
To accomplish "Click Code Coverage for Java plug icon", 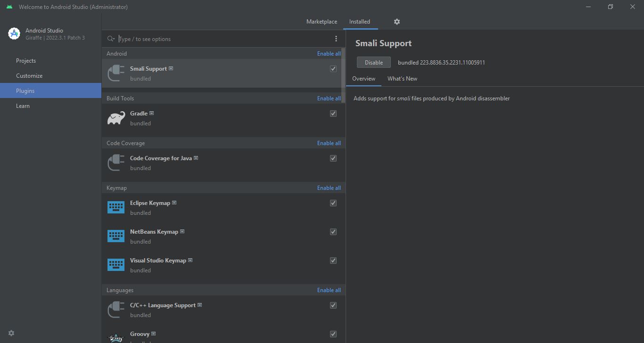I will tap(116, 163).
